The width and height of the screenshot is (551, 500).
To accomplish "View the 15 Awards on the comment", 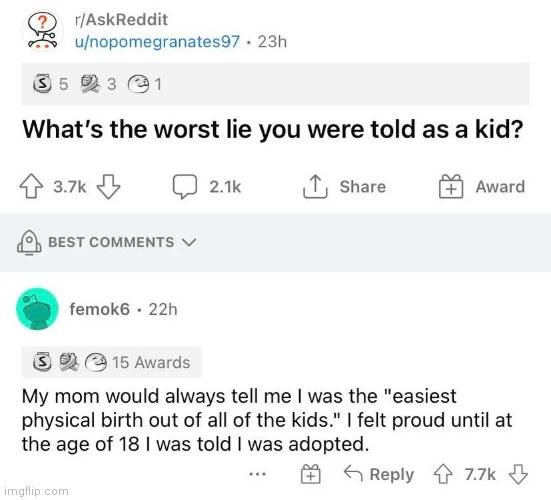I will (111, 362).
